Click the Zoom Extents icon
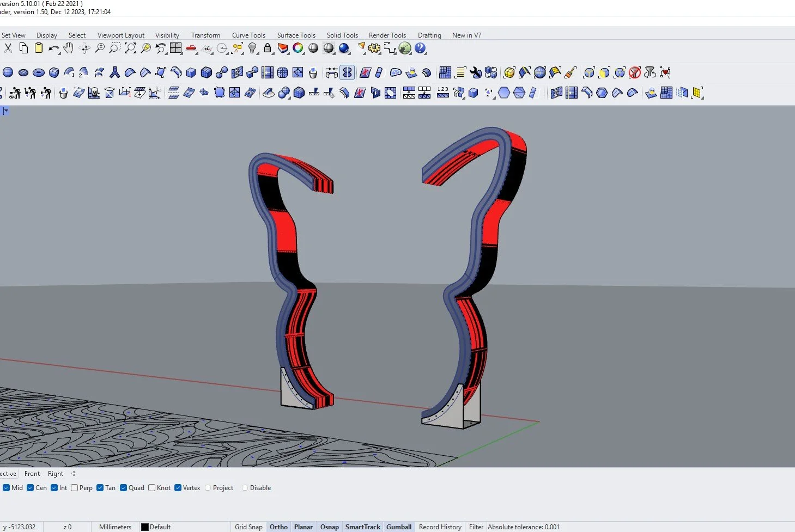 [130, 48]
